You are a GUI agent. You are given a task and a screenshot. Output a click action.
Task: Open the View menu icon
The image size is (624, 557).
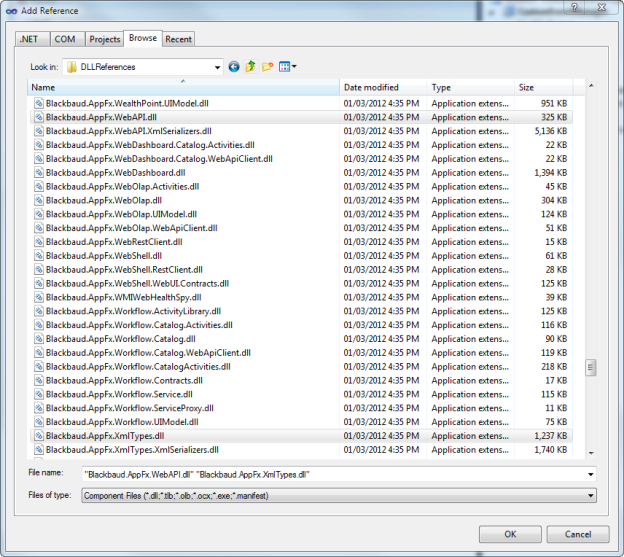point(287,67)
